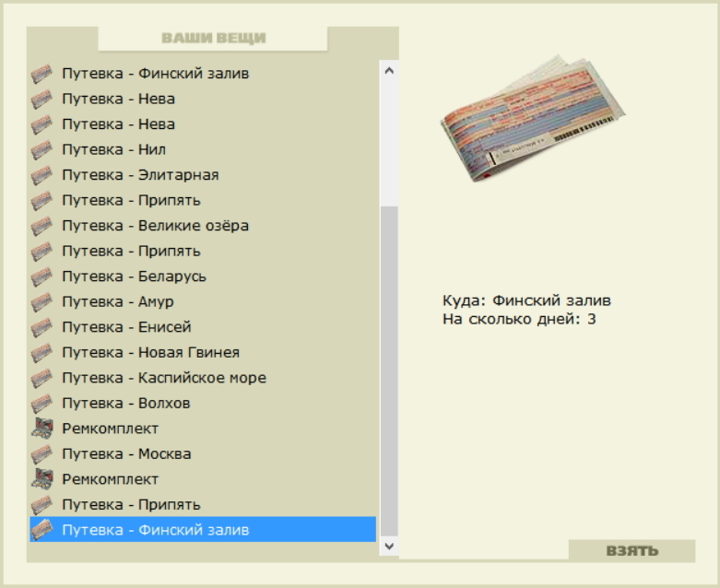Click the ticket icon beside Путевка - Элитарная
This screenshot has height=588, width=720.
pos(41,175)
